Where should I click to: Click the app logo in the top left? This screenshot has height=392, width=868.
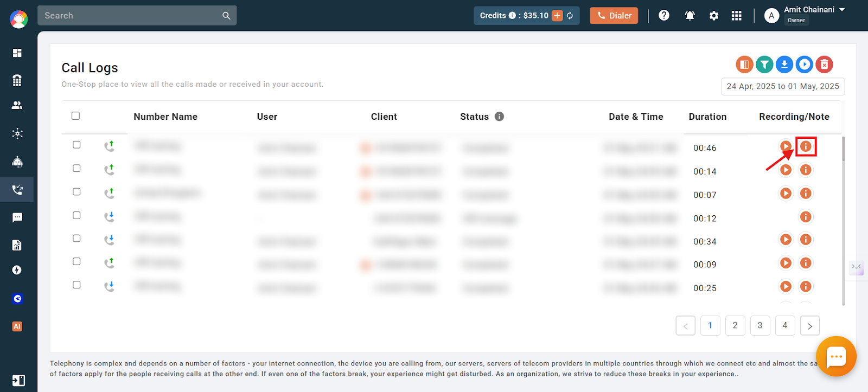tap(18, 19)
